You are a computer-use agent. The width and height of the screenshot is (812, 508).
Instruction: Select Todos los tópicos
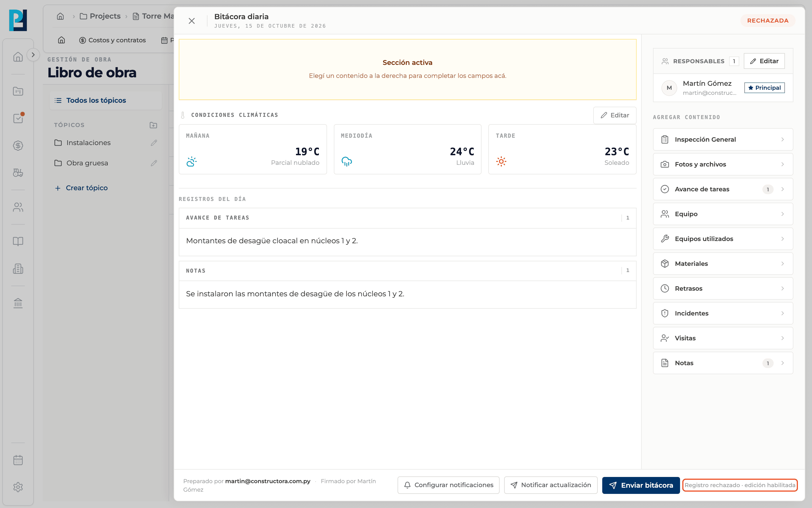click(106, 100)
